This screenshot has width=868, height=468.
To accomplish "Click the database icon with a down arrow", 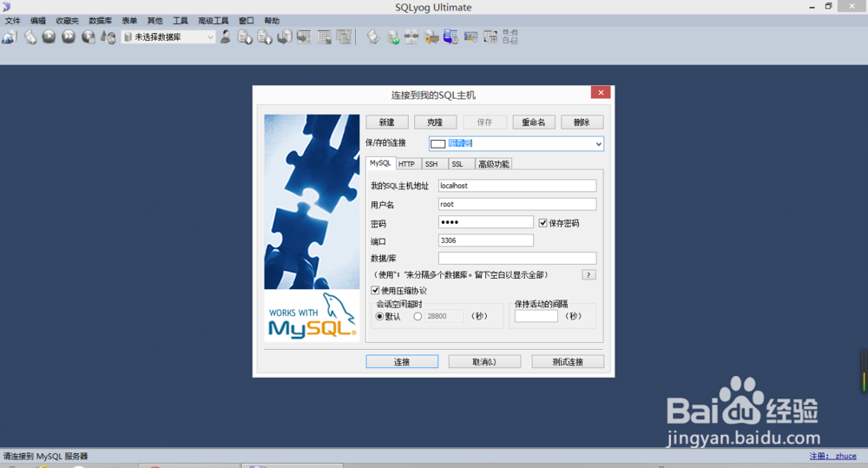I will click(x=245, y=37).
